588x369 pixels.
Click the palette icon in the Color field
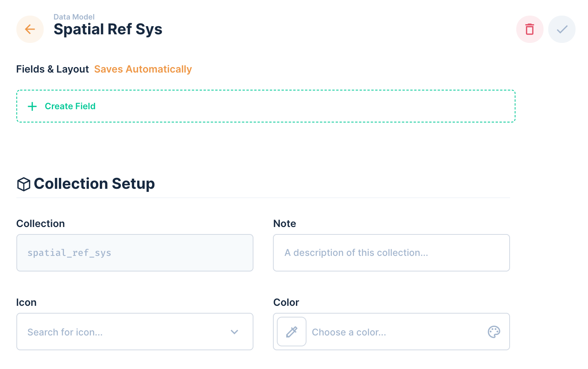(x=494, y=332)
